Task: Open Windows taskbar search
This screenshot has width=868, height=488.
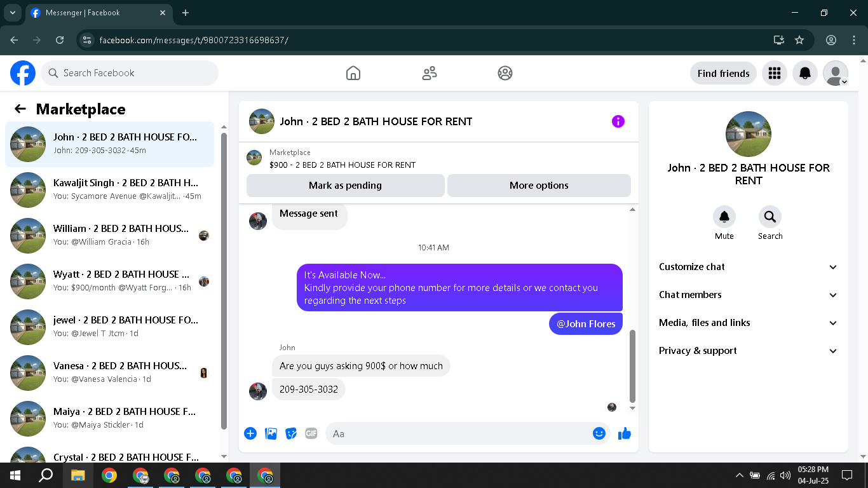Action: point(46,475)
